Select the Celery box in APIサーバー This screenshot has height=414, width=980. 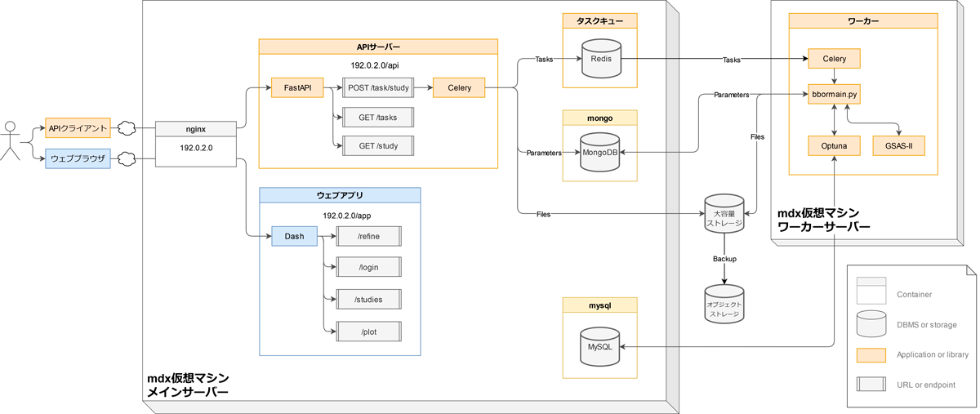point(459,87)
